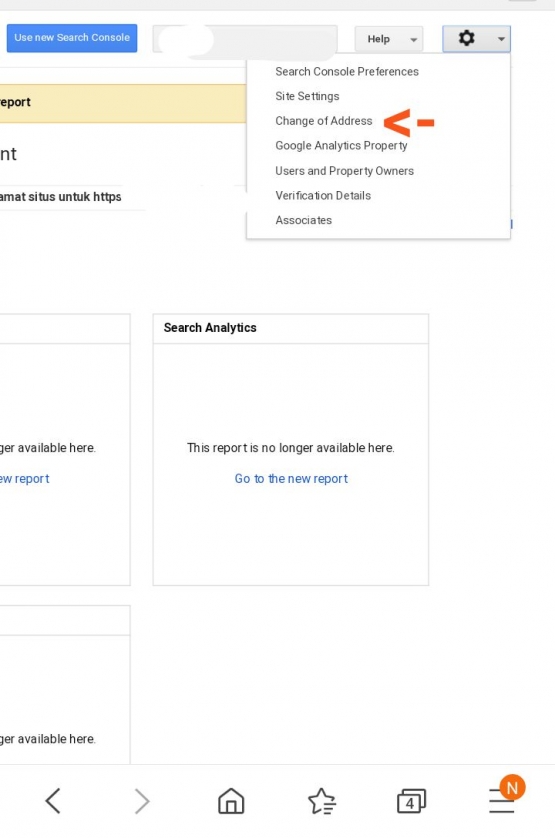This screenshot has height=838, width=555.
Task: Tap the browser forward arrow
Action: pyautogui.click(x=142, y=801)
